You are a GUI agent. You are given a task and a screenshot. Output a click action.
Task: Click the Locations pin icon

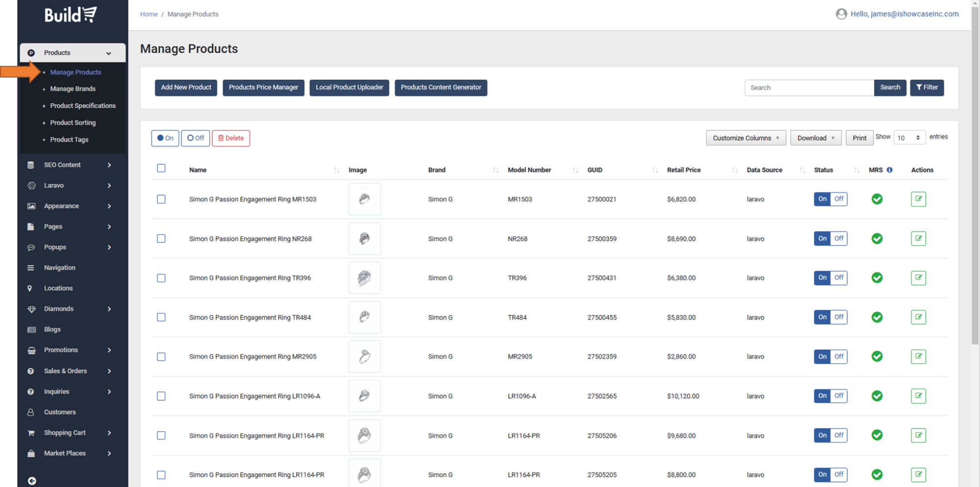31,288
